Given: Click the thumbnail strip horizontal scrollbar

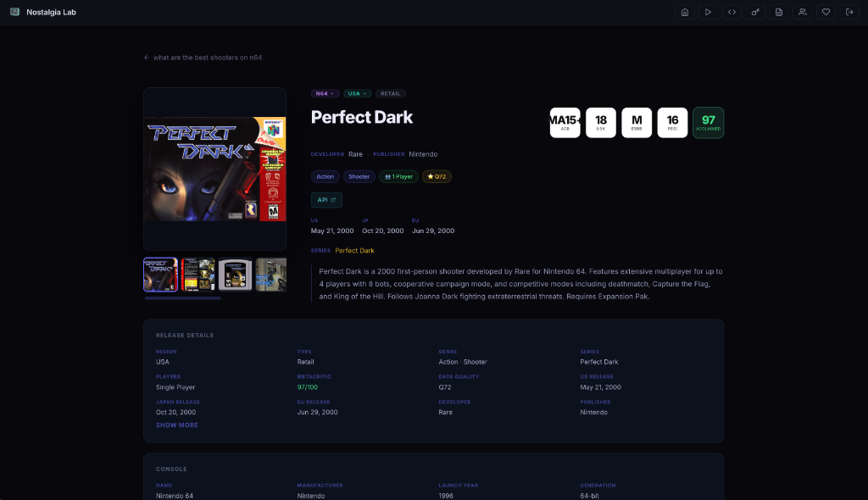Looking at the screenshot, I should coord(183,298).
